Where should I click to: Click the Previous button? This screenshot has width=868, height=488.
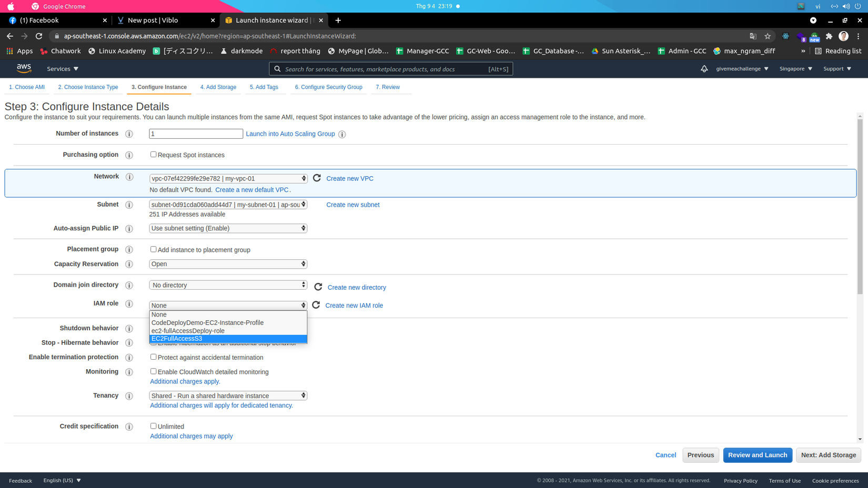701,455
